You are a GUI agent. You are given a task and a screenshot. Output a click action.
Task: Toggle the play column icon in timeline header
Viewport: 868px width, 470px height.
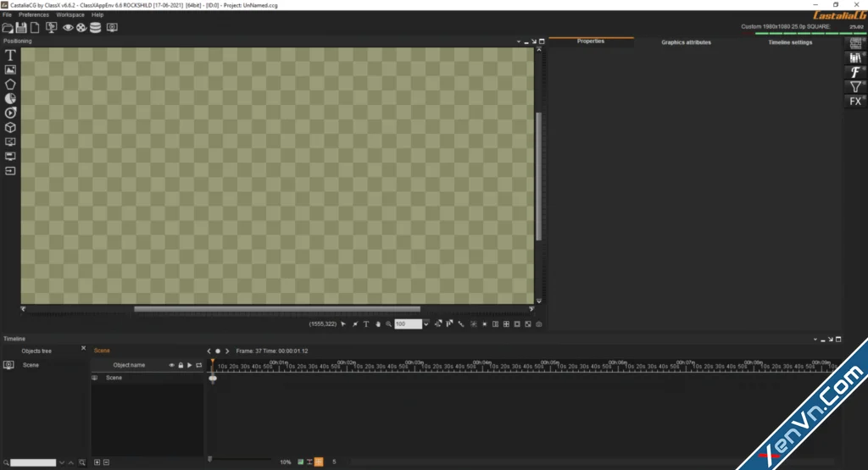189,365
